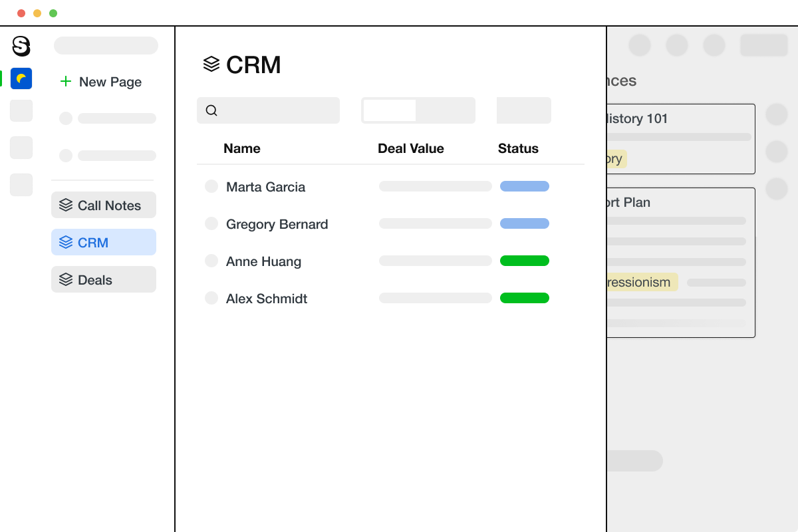Sort by the Deal Value column header
The height and width of the screenshot is (532, 798).
click(x=410, y=148)
